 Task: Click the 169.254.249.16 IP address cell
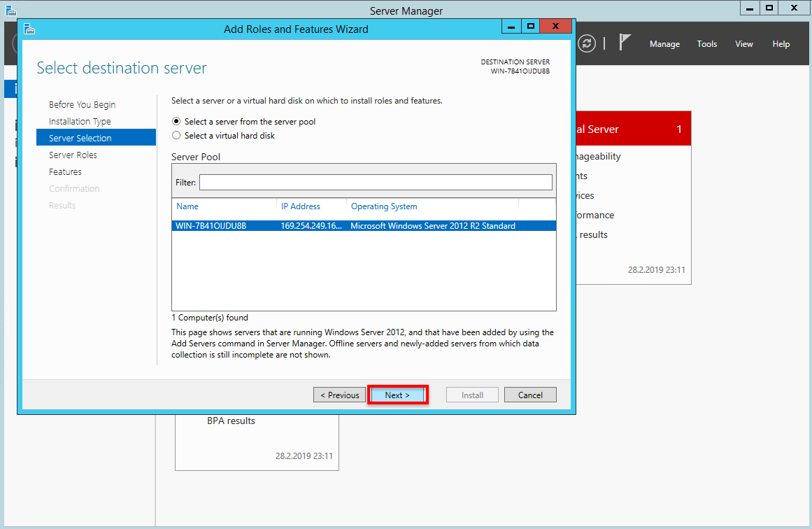point(311,226)
